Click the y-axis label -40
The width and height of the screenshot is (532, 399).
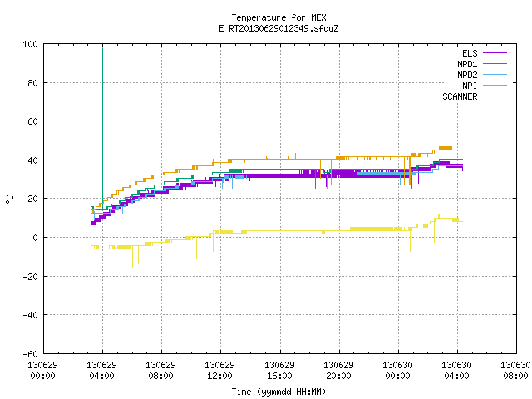click(30, 315)
